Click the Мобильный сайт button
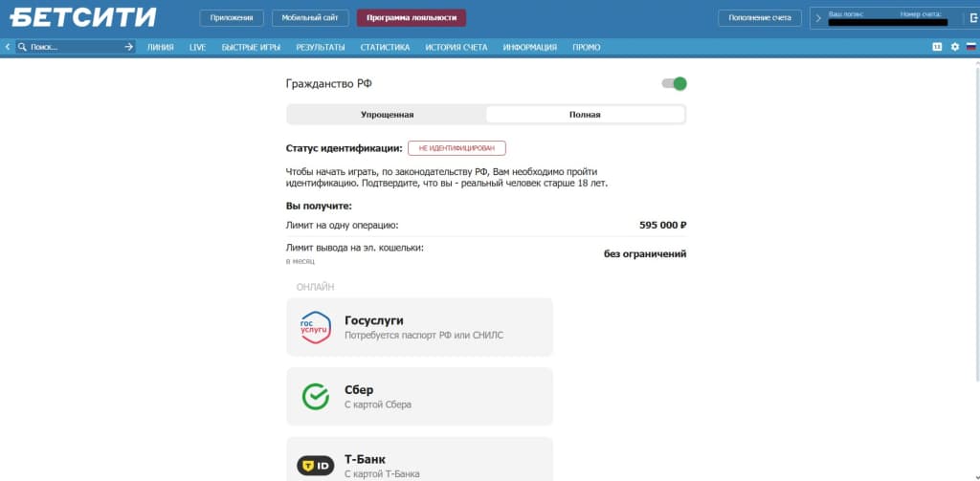Viewport: 980px width, 481px height. pyautogui.click(x=310, y=18)
